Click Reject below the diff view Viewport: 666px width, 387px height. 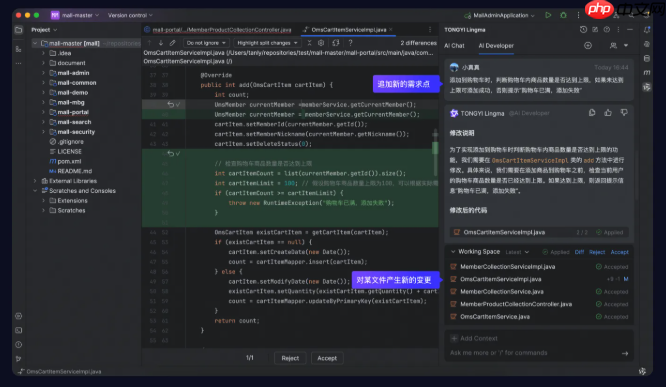[x=290, y=358]
